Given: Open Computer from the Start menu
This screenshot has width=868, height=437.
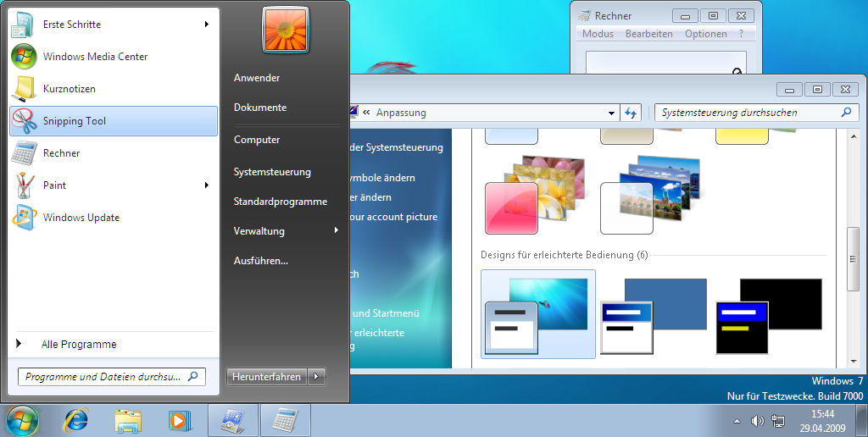Looking at the screenshot, I should click(x=257, y=140).
